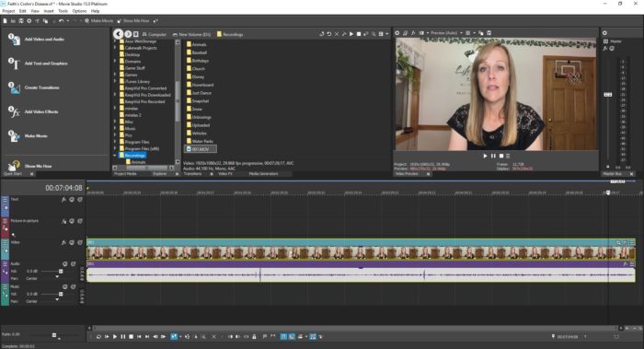The image size is (644, 349).
Task: Go back in the Explorer browser
Action: click(119, 34)
